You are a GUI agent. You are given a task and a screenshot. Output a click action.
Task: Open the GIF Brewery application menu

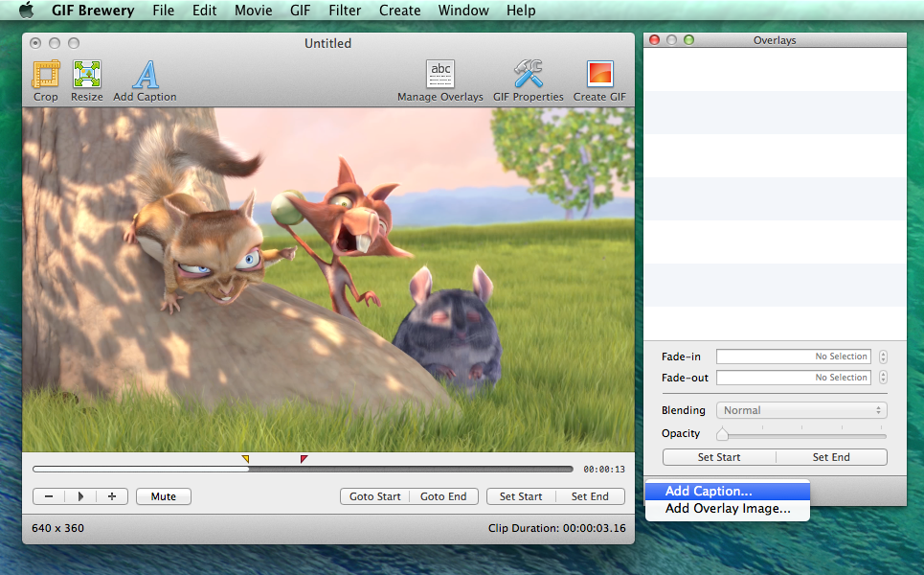(x=93, y=10)
